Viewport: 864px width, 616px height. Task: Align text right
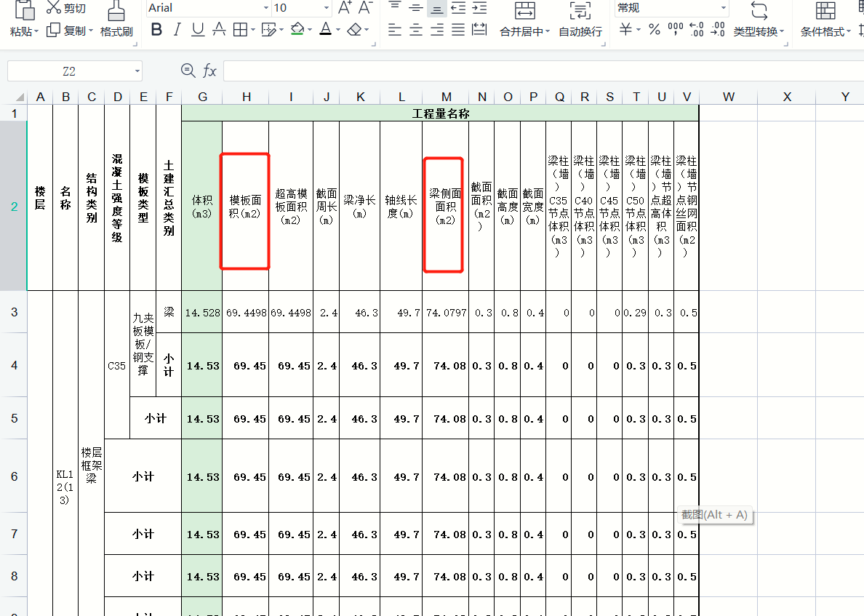(x=437, y=30)
